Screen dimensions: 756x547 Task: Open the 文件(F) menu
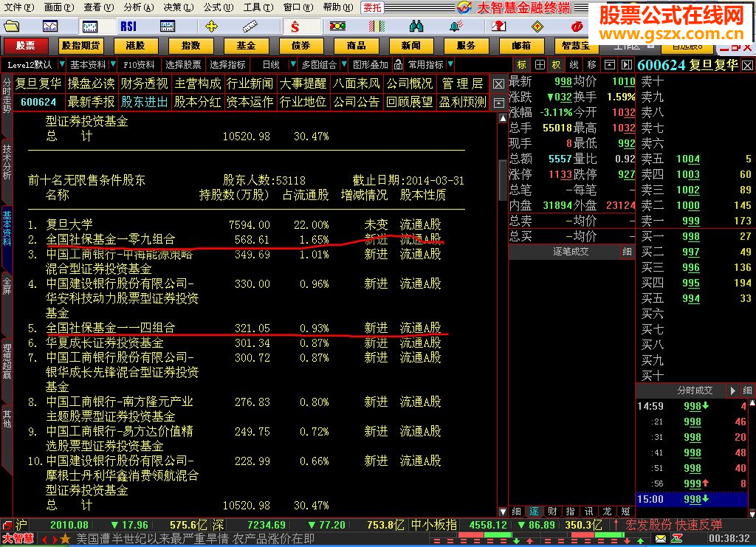(x=19, y=7)
